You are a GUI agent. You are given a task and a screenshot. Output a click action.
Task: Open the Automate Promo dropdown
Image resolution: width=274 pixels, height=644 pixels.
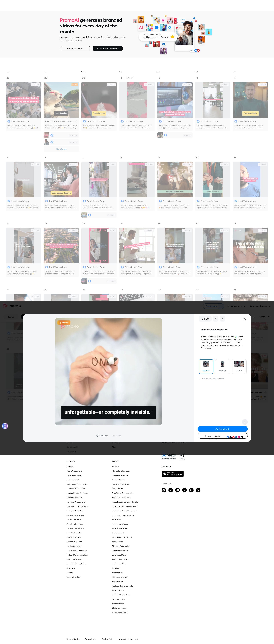260,306
